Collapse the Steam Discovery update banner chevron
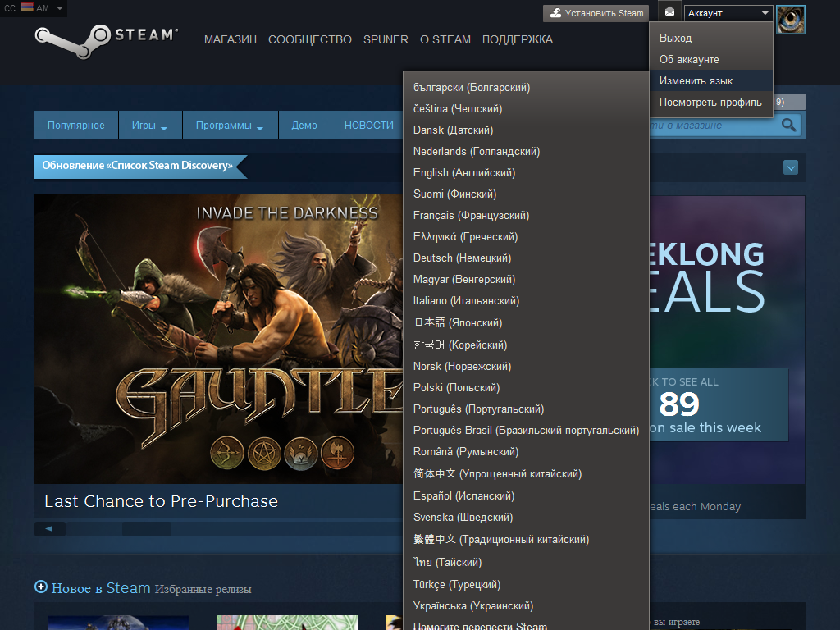 point(791,167)
